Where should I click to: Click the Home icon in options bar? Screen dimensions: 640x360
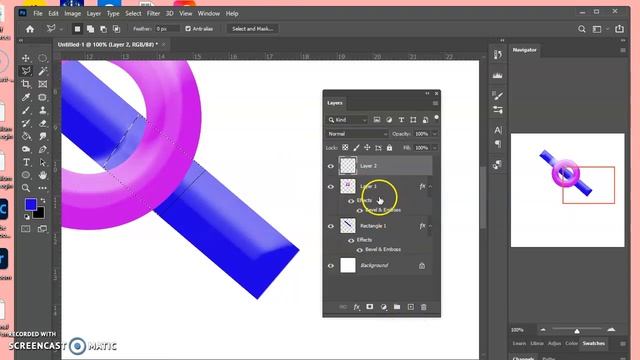(29, 29)
